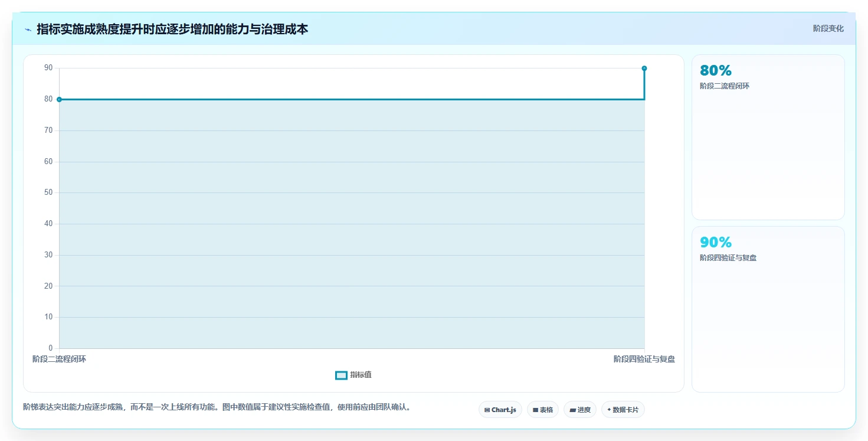Click the 指标值 legend color box

pyautogui.click(x=341, y=375)
